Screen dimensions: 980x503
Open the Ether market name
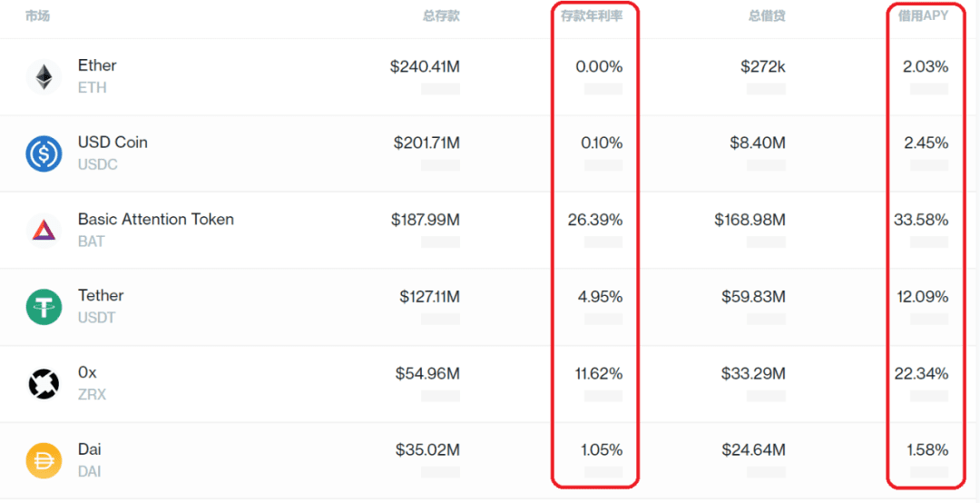point(97,65)
